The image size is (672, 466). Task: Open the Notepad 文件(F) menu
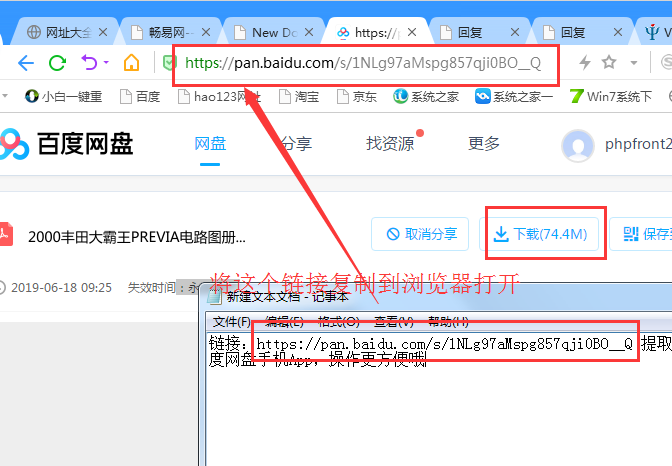click(x=232, y=322)
